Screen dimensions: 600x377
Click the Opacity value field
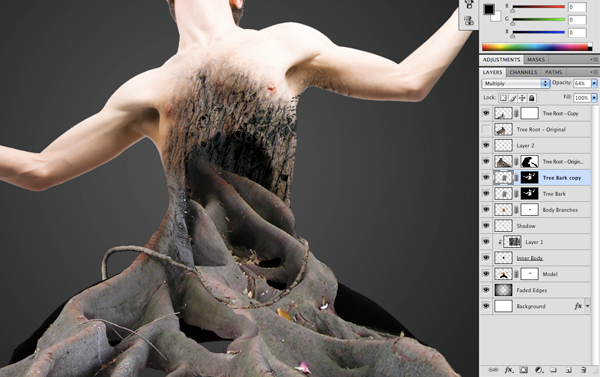pos(582,83)
